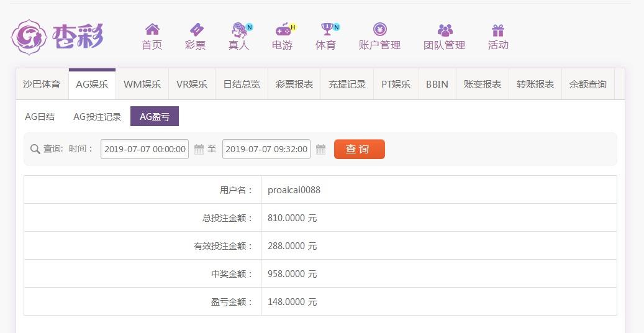
Task: Switch to the 充提记录 tab
Action: (x=347, y=84)
